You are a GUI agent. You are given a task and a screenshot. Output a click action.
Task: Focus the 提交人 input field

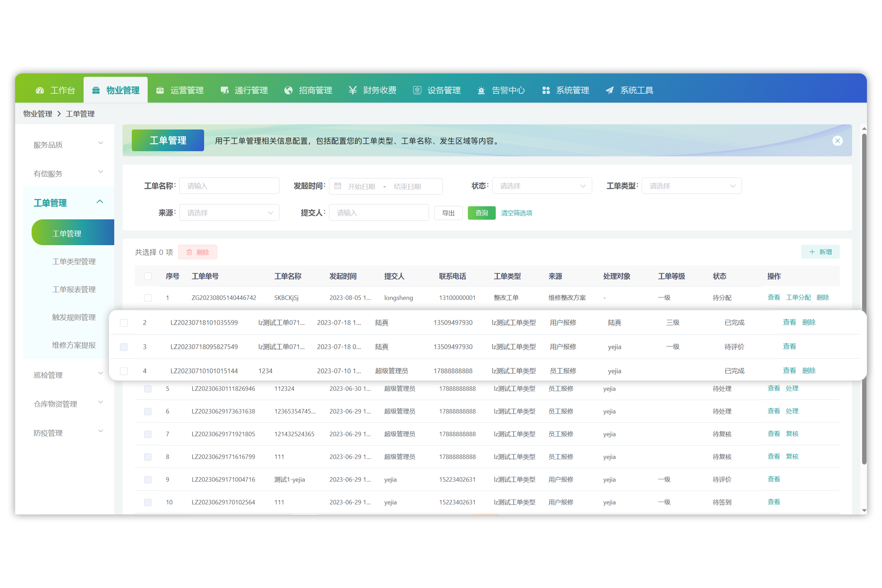(x=379, y=213)
